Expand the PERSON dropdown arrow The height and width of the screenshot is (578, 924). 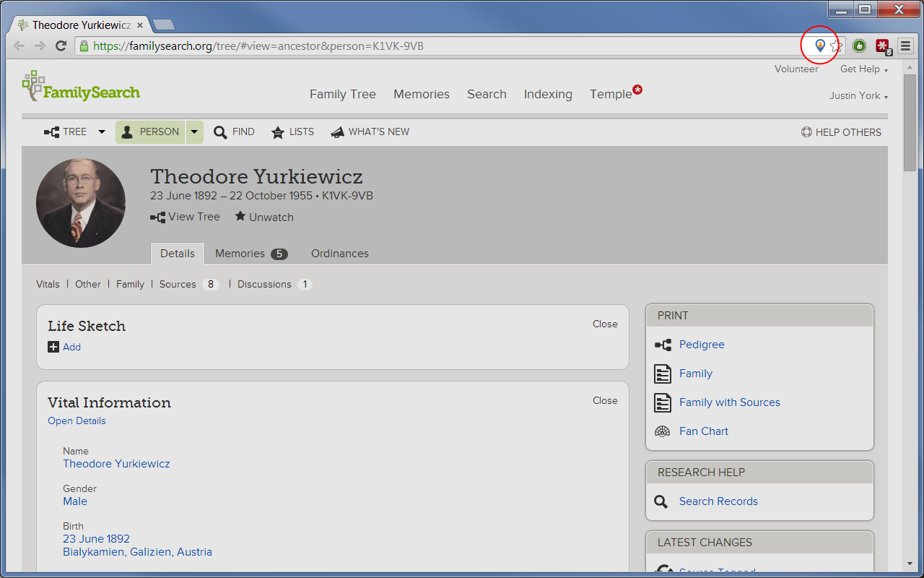pos(194,132)
